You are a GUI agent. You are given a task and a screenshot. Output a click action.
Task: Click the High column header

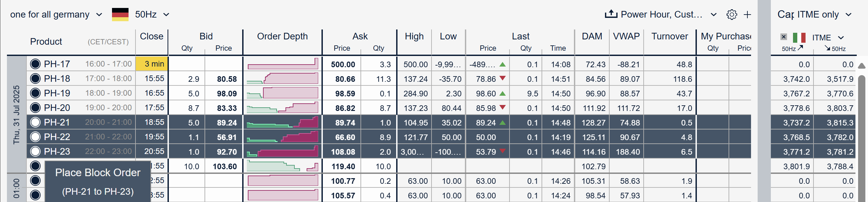[x=414, y=36]
